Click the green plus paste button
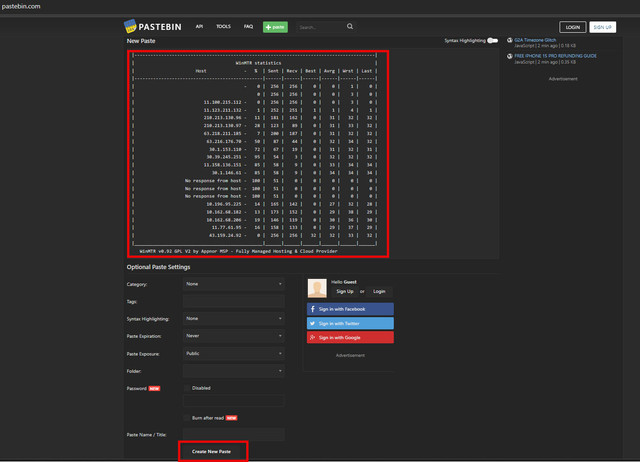The width and height of the screenshot is (640, 462). pos(275,27)
